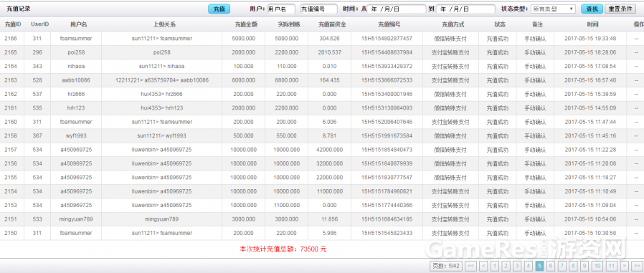Select recharge ID 2166 cell

[x=11, y=39]
